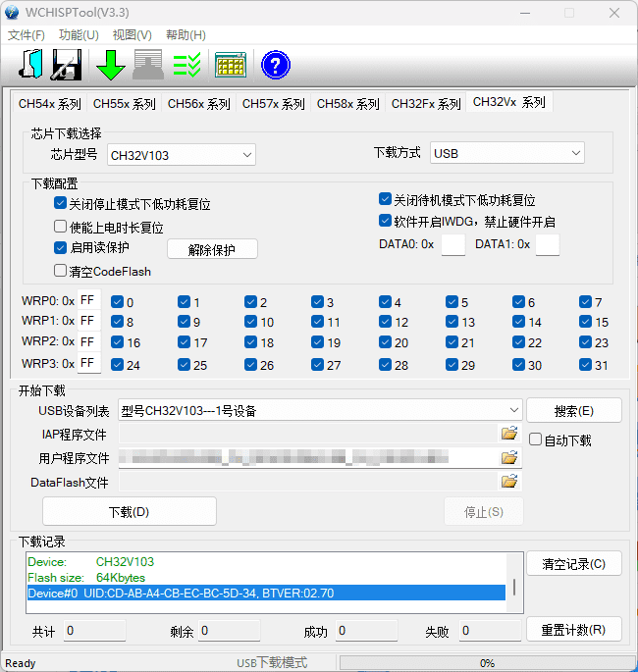Open 芯片型号 CH32V103 dropdown
Image resolution: width=638 pixels, height=672 pixels.
182,155
